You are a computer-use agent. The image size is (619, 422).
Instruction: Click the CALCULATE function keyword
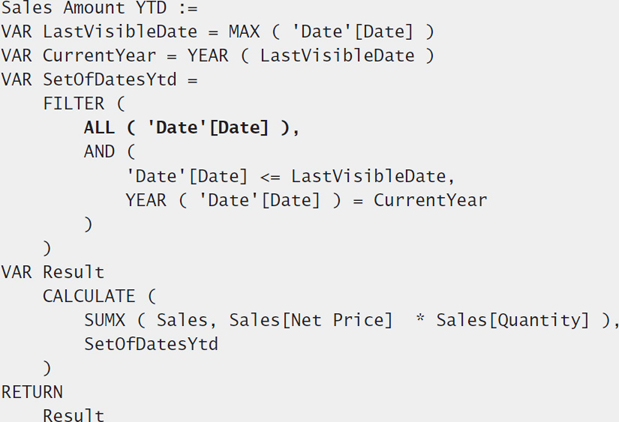coord(89,297)
